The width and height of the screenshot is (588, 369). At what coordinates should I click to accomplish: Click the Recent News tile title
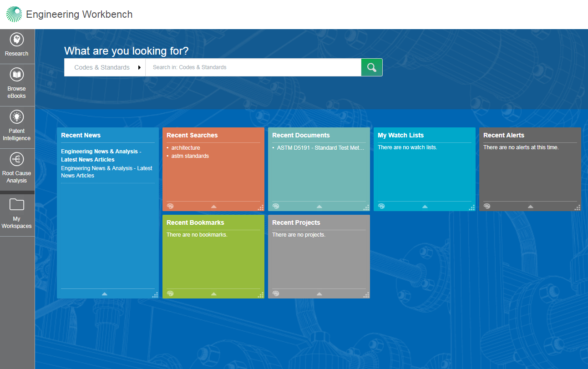(x=81, y=135)
